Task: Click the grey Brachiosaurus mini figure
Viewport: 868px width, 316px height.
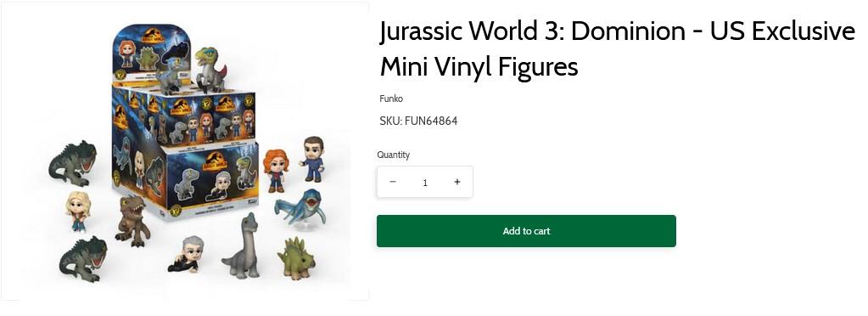Action: [242, 245]
